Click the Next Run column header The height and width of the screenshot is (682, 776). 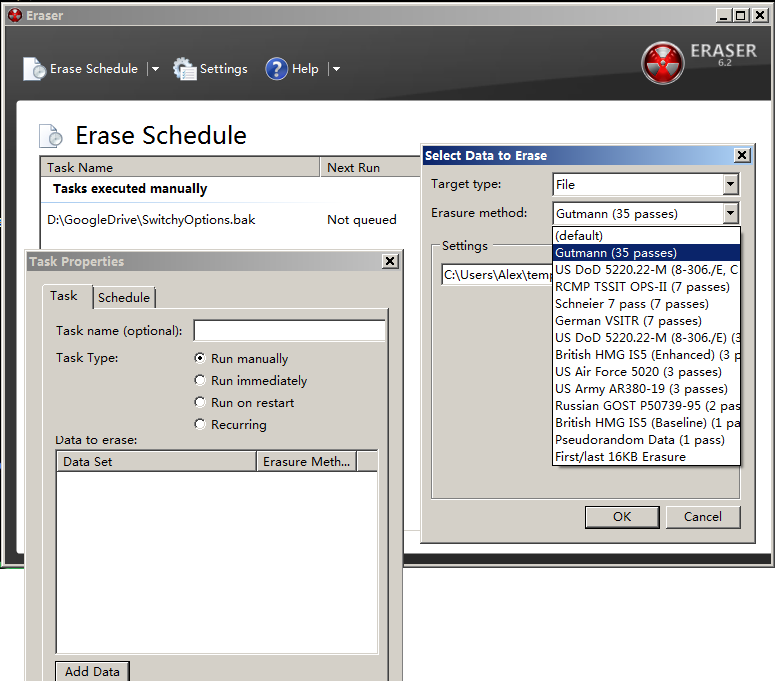pos(371,167)
